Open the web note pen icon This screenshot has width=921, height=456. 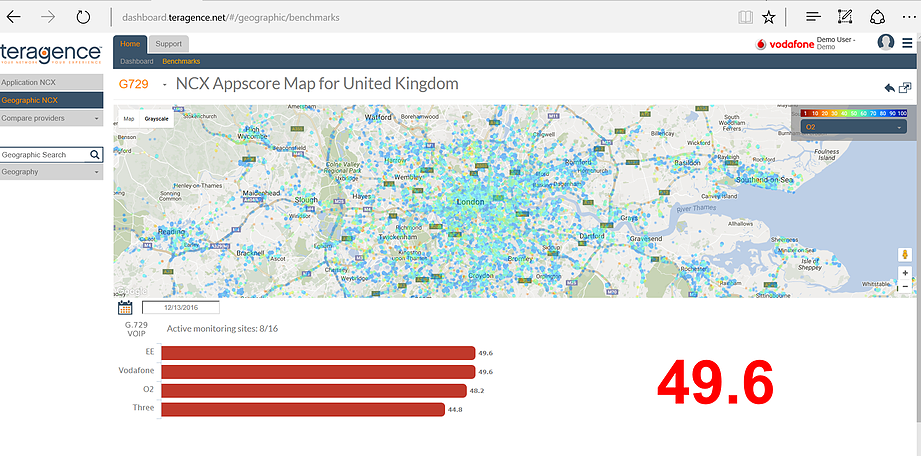click(845, 17)
